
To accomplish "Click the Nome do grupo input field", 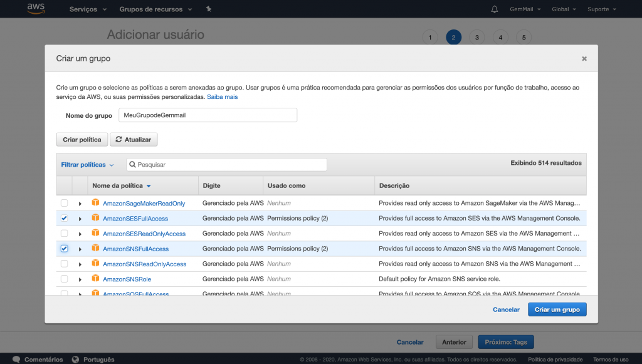I will pos(208,115).
